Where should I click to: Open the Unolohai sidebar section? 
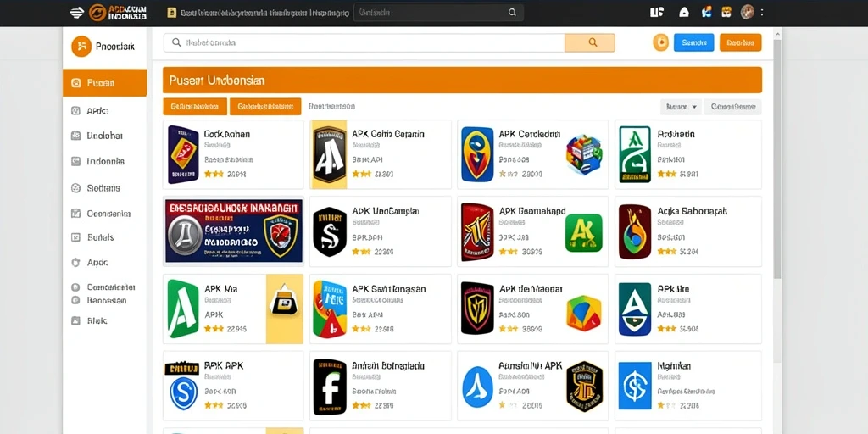(104, 136)
